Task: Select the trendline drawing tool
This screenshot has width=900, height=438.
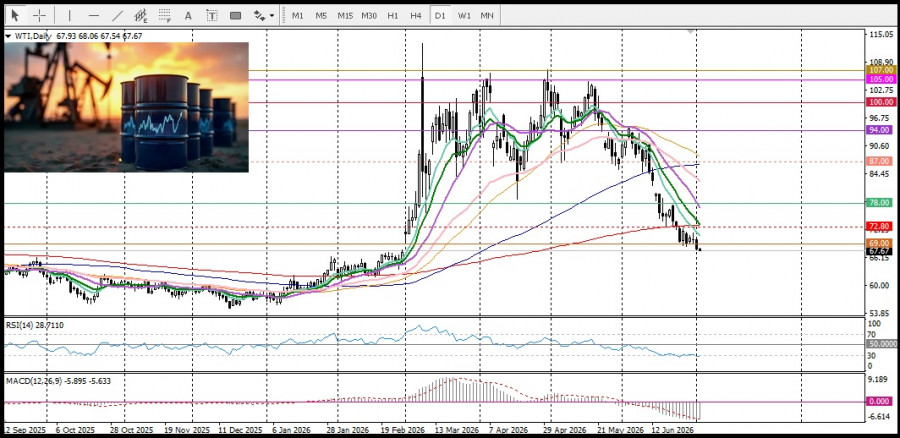Action: [x=117, y=15]
